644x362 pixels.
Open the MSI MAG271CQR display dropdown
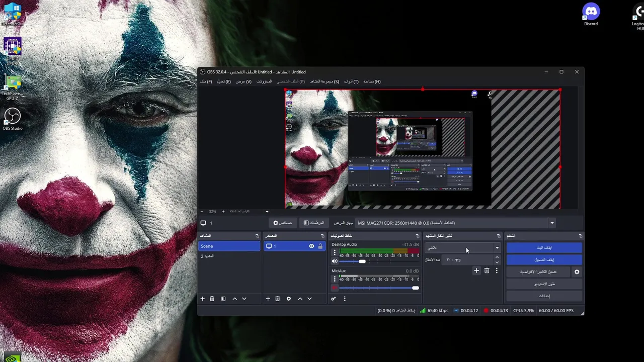tap(456, 223)
